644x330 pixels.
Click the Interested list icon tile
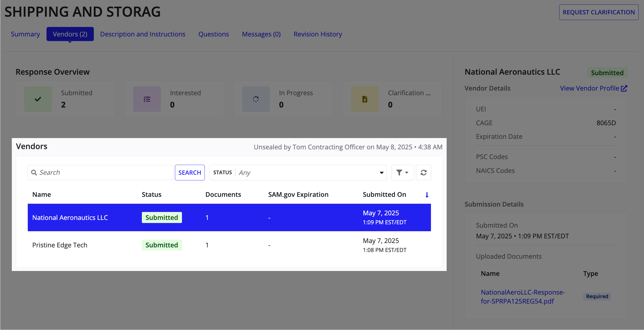(x=147, y=99)
